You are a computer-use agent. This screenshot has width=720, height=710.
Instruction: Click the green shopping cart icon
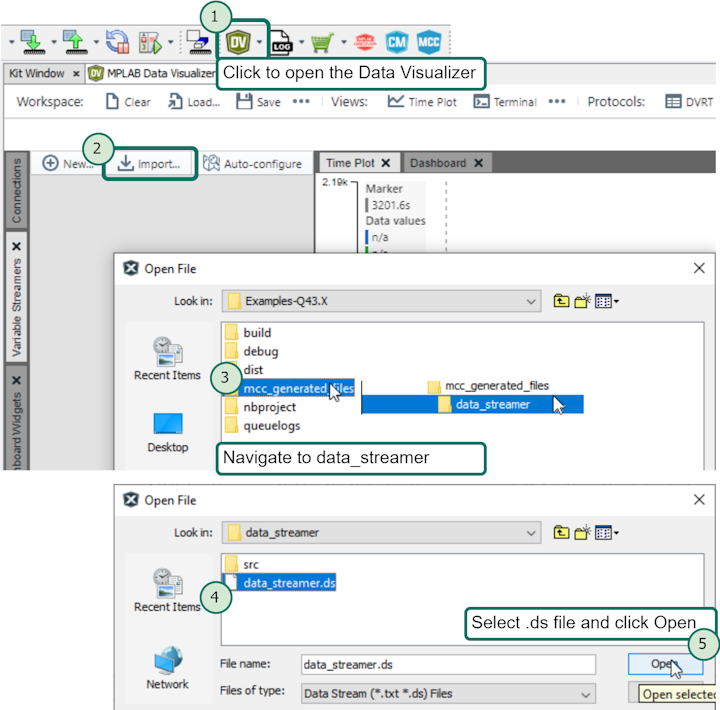pos(322,43)
